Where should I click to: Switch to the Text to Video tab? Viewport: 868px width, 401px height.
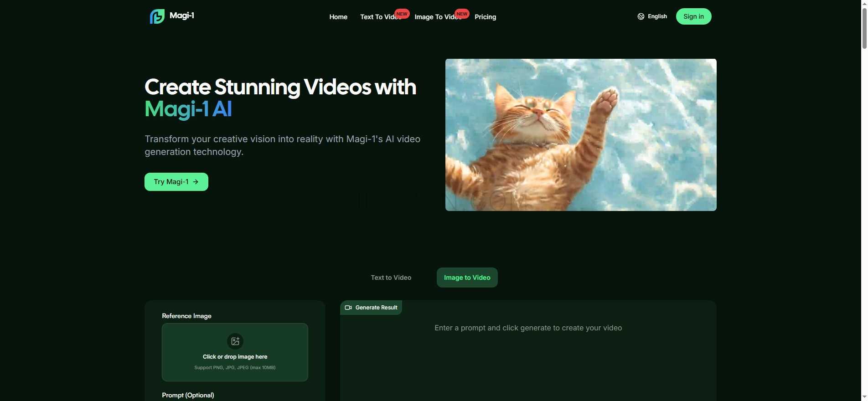pyautogui.click(x=391, y=278)
